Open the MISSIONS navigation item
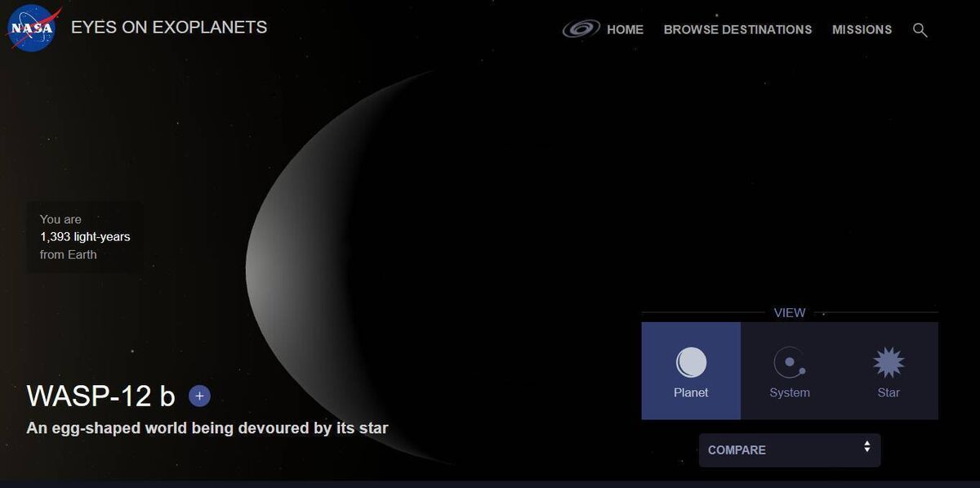Viewport: 980px width, 488px height. point(862,29)
